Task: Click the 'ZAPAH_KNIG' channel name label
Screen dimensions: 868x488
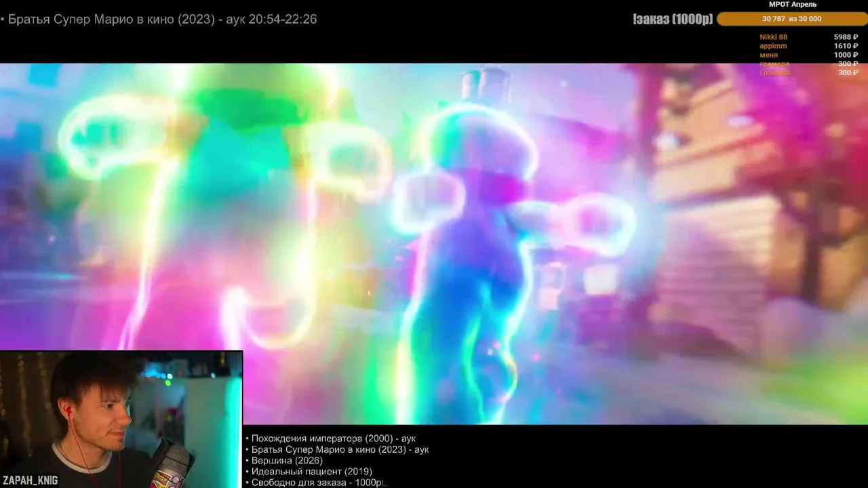Action: coord(29,481)
